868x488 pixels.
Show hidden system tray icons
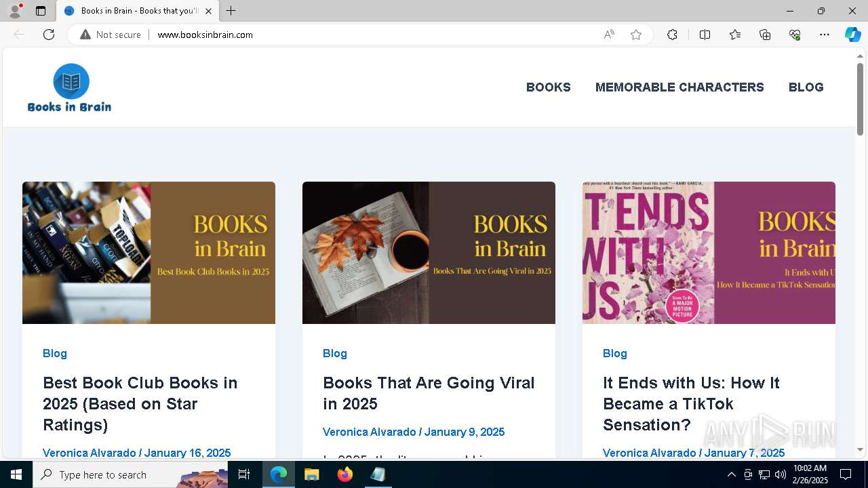pos(731,474)
